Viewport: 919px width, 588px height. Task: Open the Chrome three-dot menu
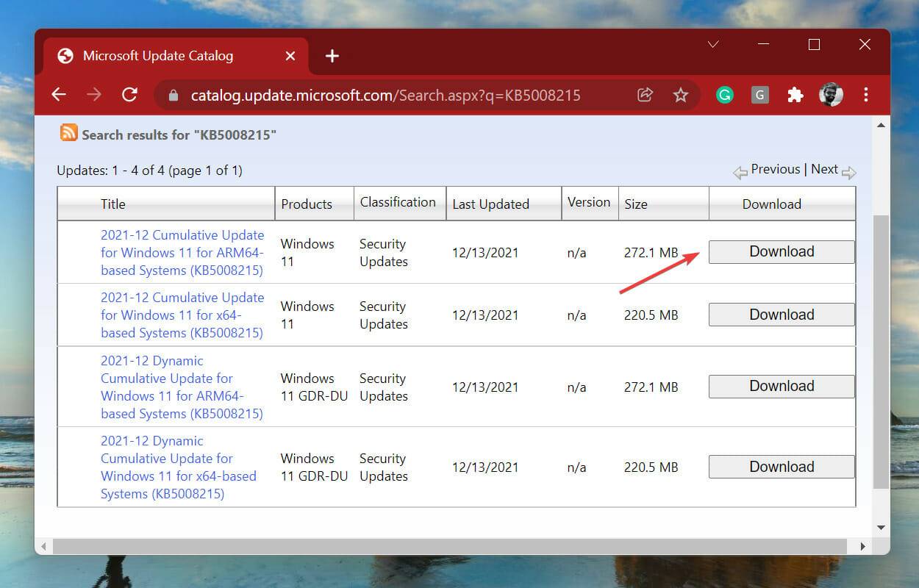click(867, 94)
